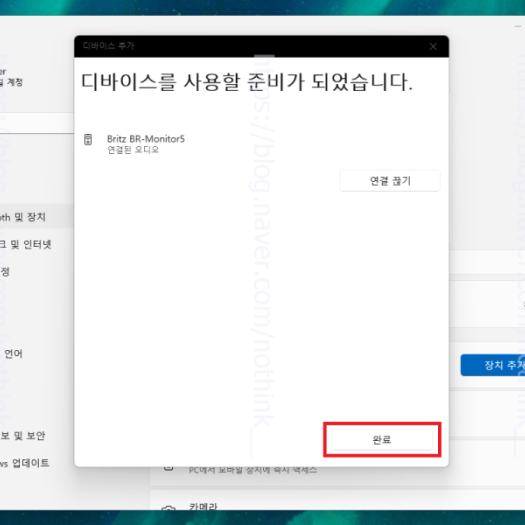Click the 계정 account profile at top-left

(12, 77)
